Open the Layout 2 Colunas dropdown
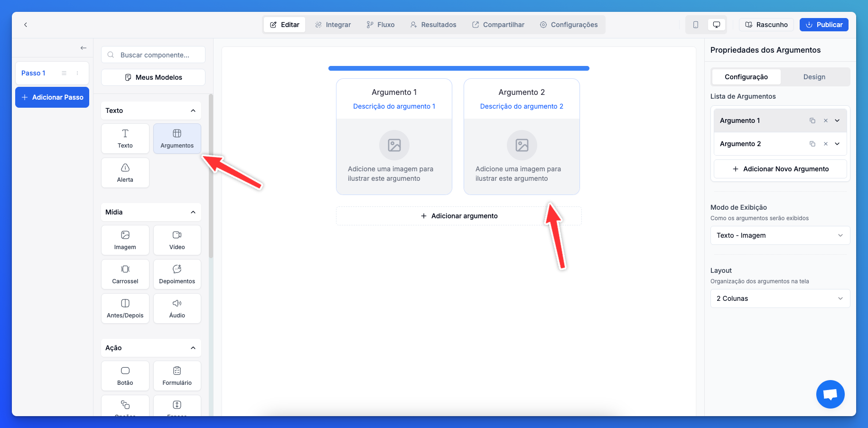The height and width of the screenshot is (428, 868). click(x=780, y=298)
